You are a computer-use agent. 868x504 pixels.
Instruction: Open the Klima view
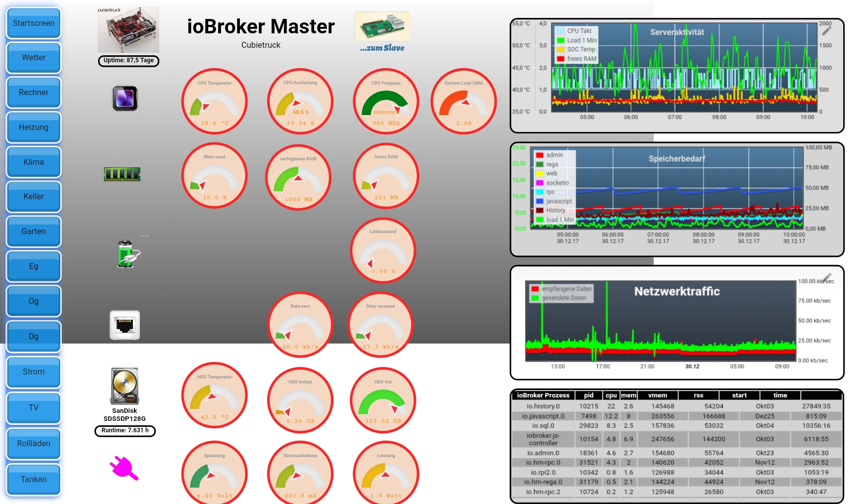click(33, 162)
